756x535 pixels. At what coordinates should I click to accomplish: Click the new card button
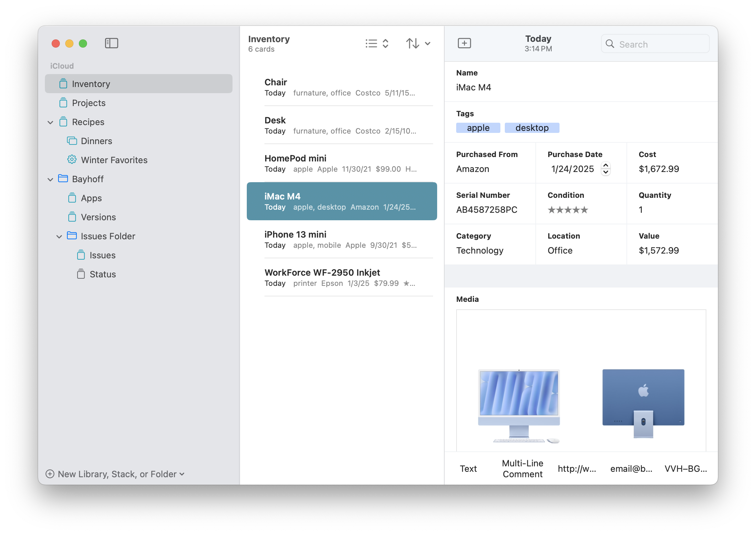(464, 44)
